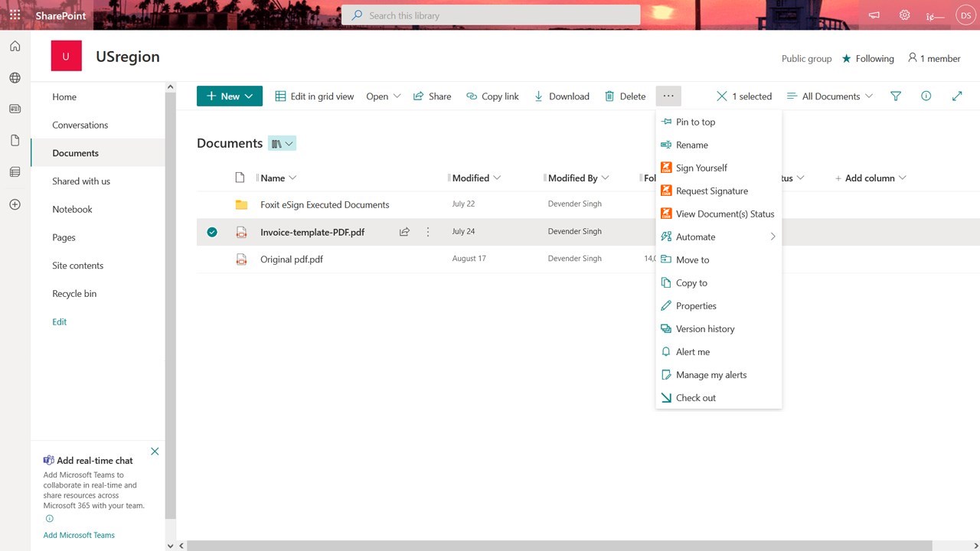This screenshot has width=980, height=551.
Task: Open the filter pane funnel icon
Action: [x=896, y=96]
